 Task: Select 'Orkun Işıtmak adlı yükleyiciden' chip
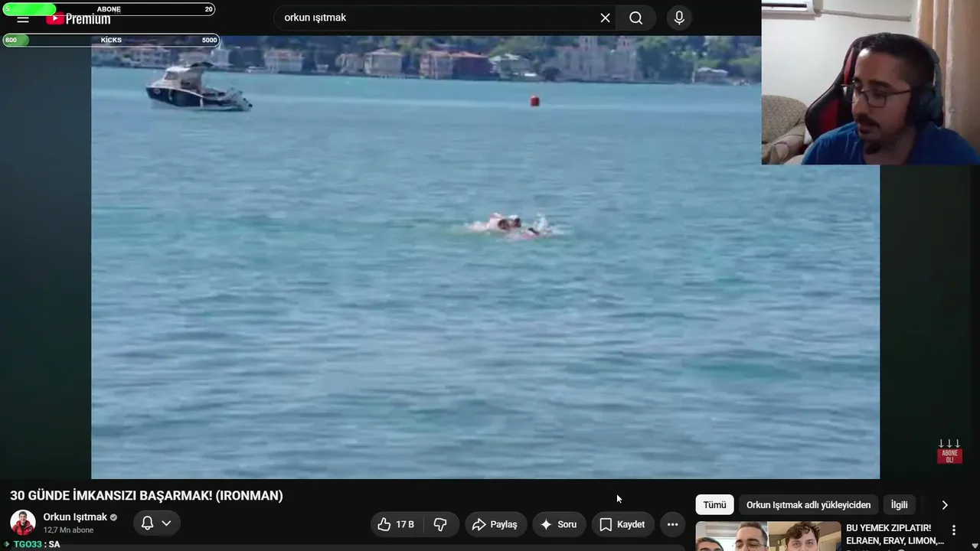pyautogui.click(x=808, y=505)
